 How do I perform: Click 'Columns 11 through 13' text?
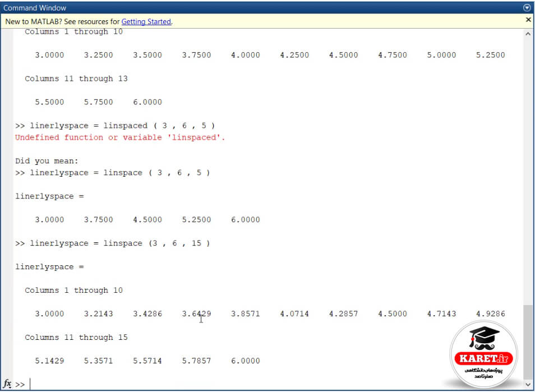click(x=76, y=79)
